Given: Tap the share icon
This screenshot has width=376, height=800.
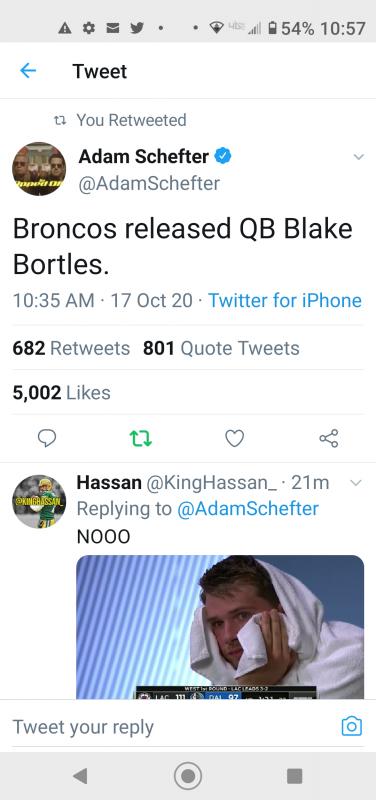Looking at the screenshot, I should click(329, 438).
